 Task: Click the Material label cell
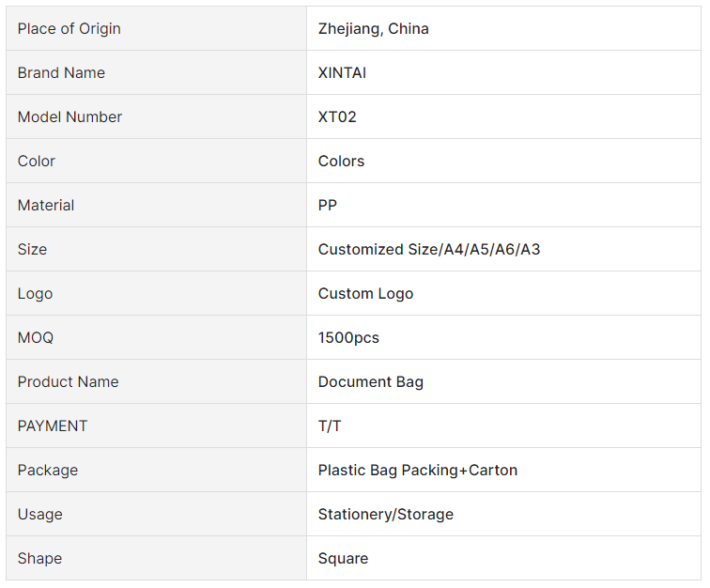coord(156,205)
